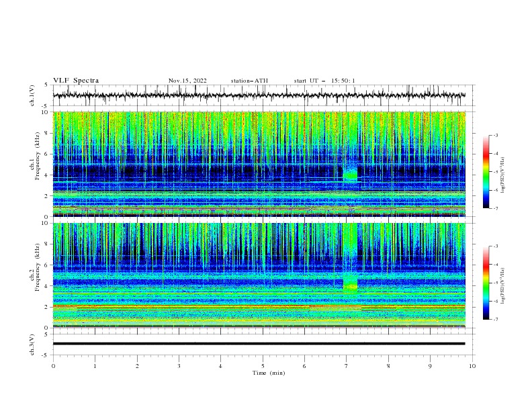Click the time axis tick label "5"
The height and width of the screenshot is (411, 532).
(x=263, y=366)
